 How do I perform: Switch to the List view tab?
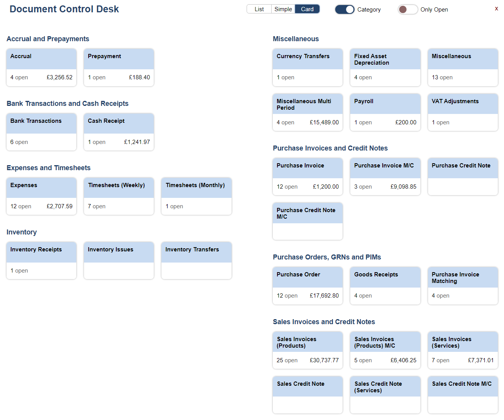[259, 9]
